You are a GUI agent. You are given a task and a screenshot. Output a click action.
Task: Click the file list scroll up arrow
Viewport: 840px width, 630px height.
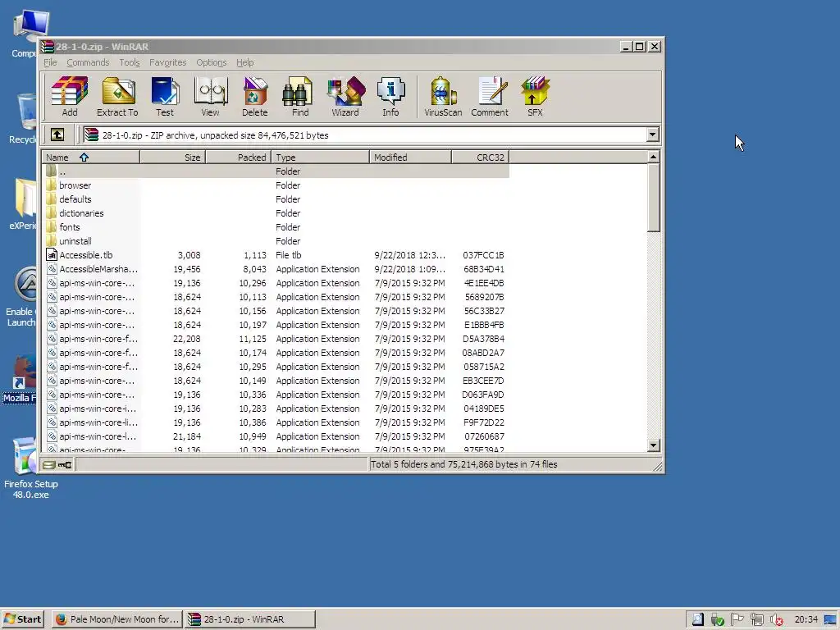(653, 157)
